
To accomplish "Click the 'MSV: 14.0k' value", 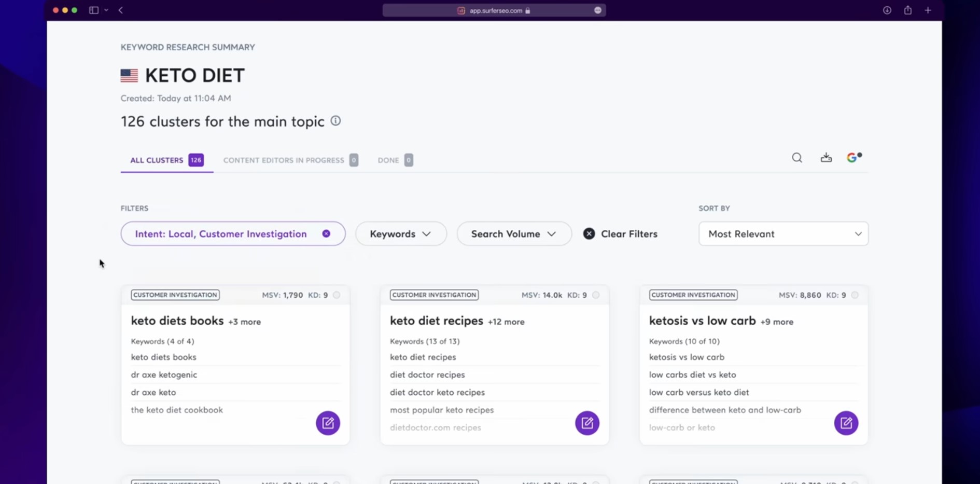I will click(x=542, y=295).
